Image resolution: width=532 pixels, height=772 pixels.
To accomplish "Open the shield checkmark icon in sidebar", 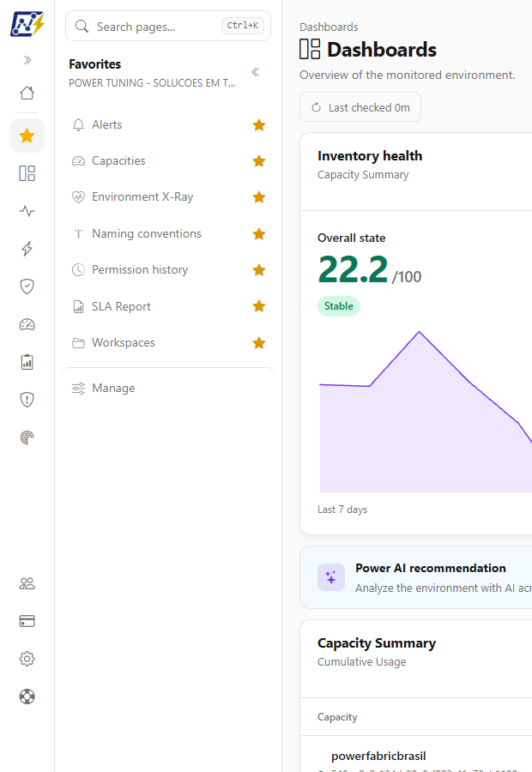I will tap(27, 286).
